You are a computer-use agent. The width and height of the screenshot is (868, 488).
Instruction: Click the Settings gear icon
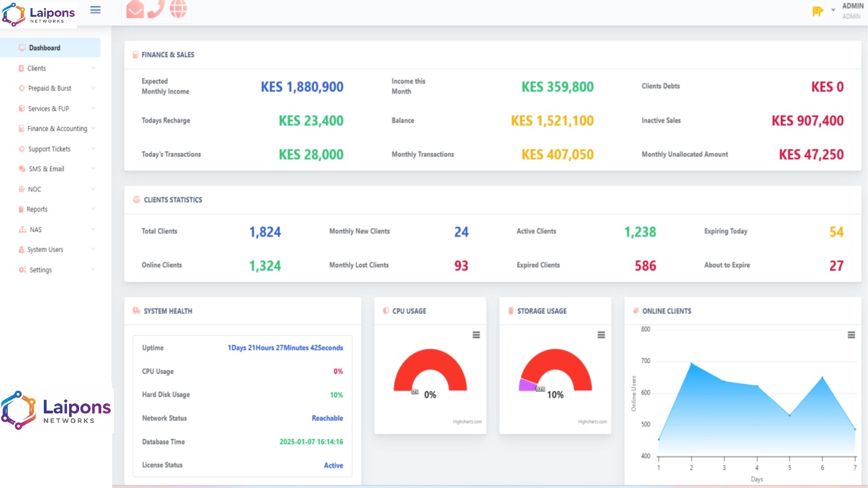22,270
